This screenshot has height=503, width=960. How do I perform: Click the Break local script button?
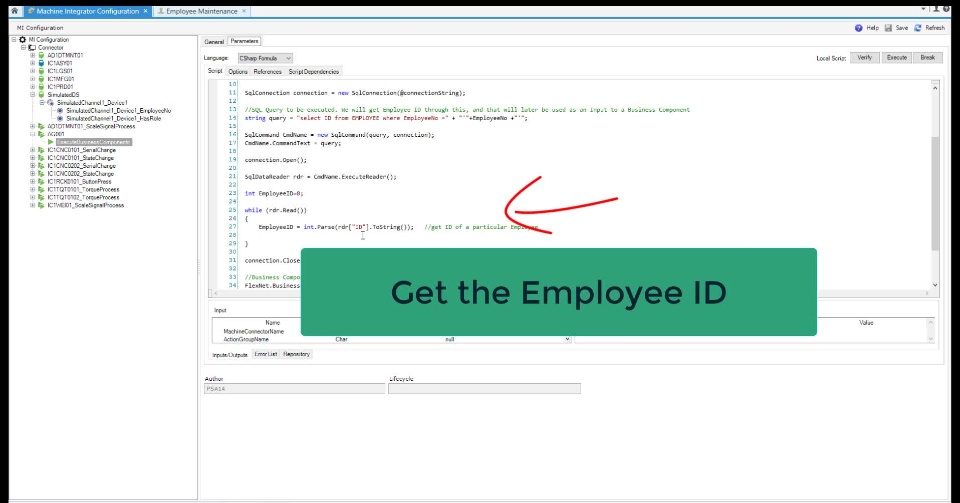point(928,58)
